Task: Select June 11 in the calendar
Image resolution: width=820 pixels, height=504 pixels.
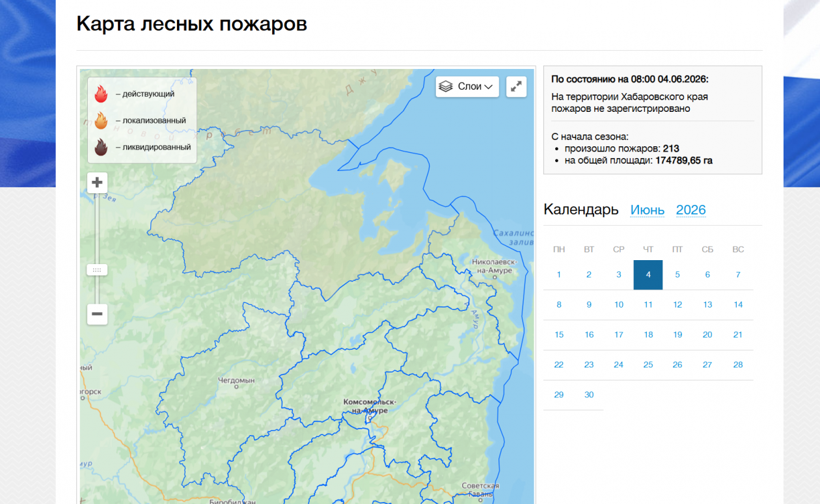Action: [648, 304]
